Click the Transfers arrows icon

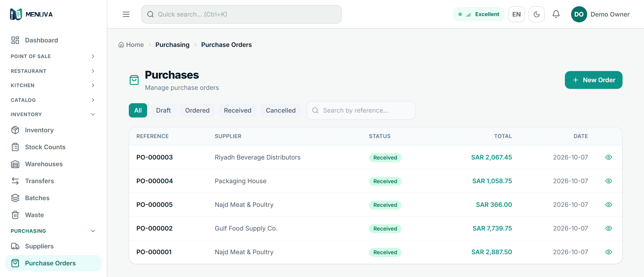click(15, 181)
